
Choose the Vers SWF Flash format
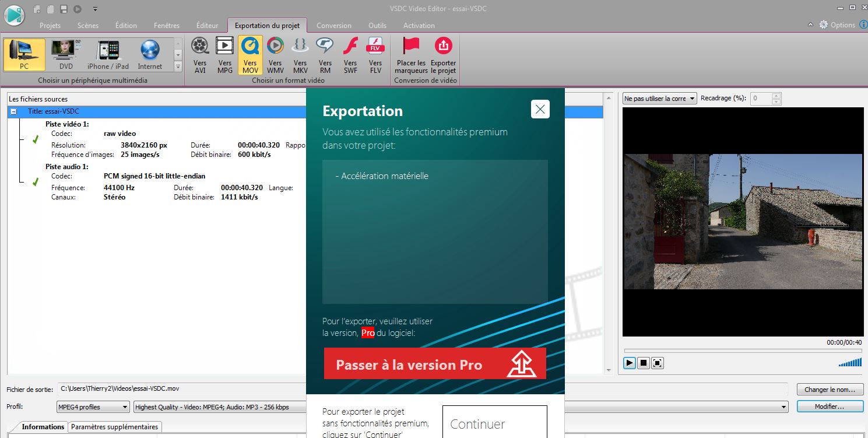click(350, 55)
